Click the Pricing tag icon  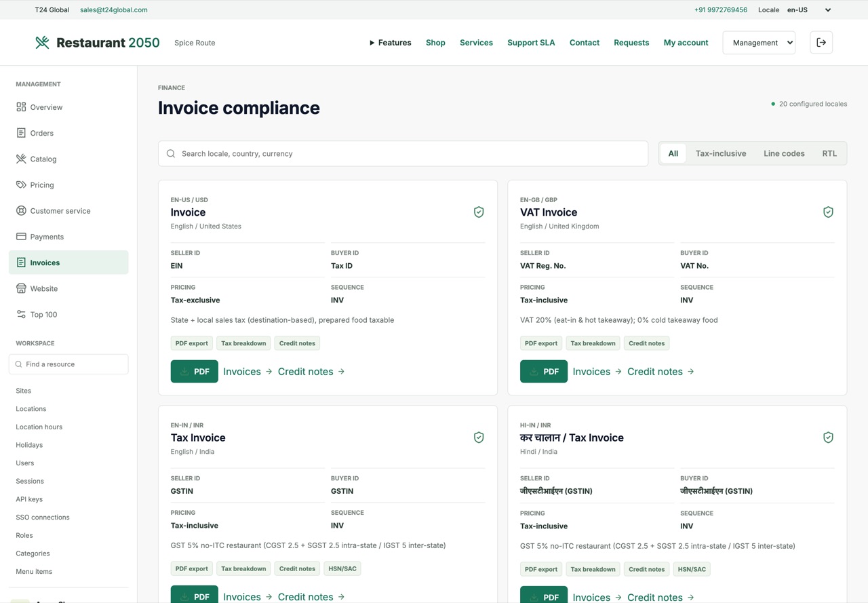point(21,184)
